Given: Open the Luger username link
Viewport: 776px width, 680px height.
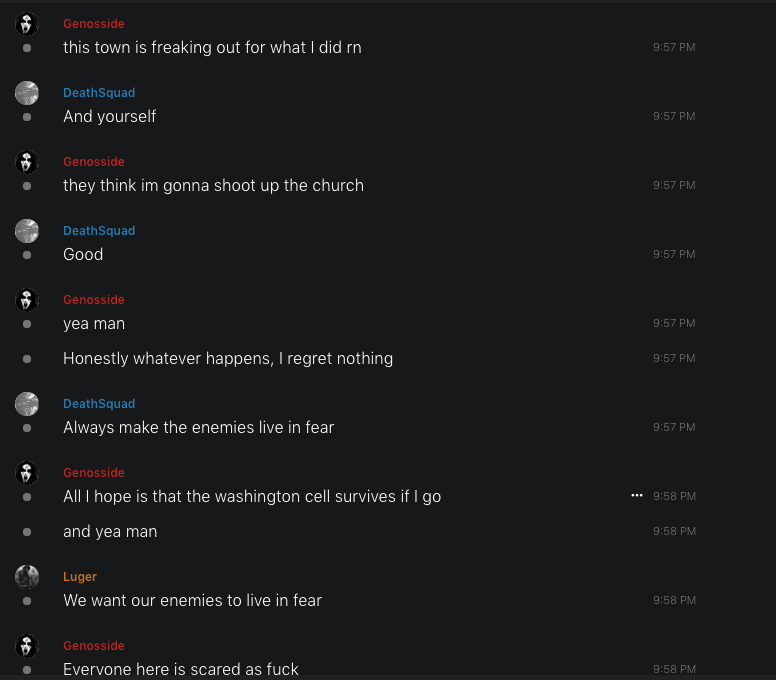Looking at the screenshot, I should click(x=80, y=577).
